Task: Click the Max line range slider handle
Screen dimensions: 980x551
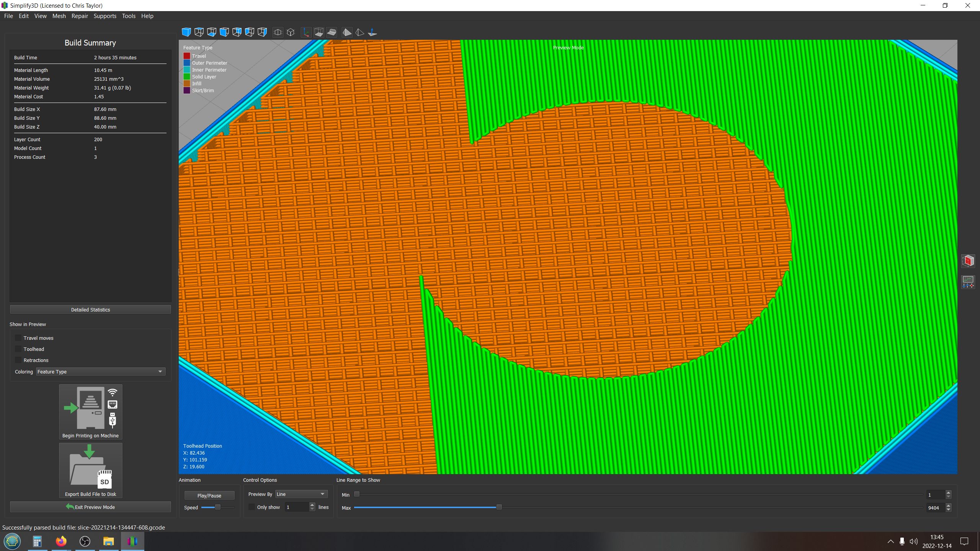Action: [499, 507]
